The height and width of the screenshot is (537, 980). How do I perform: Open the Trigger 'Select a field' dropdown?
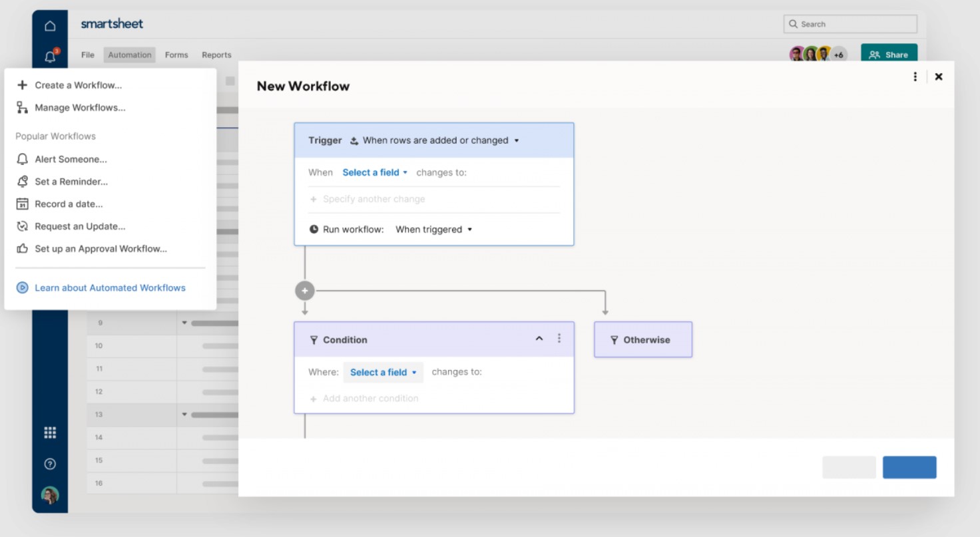click(375, 172)
